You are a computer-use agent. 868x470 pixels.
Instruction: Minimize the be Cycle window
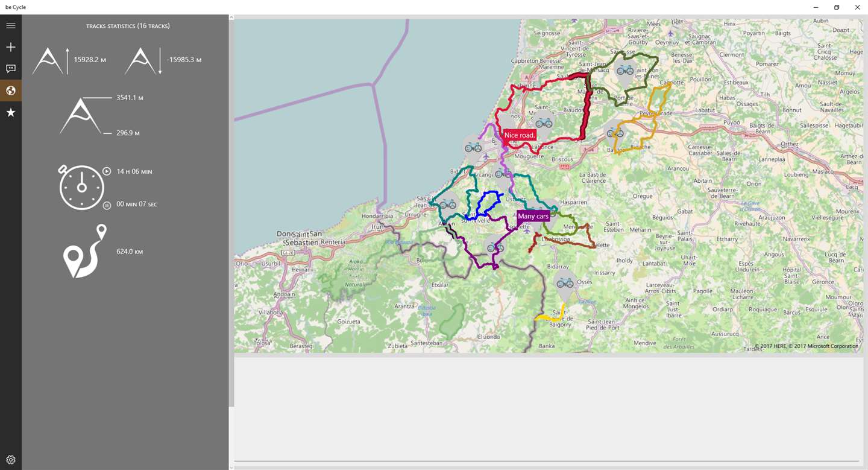coord(816,7)
